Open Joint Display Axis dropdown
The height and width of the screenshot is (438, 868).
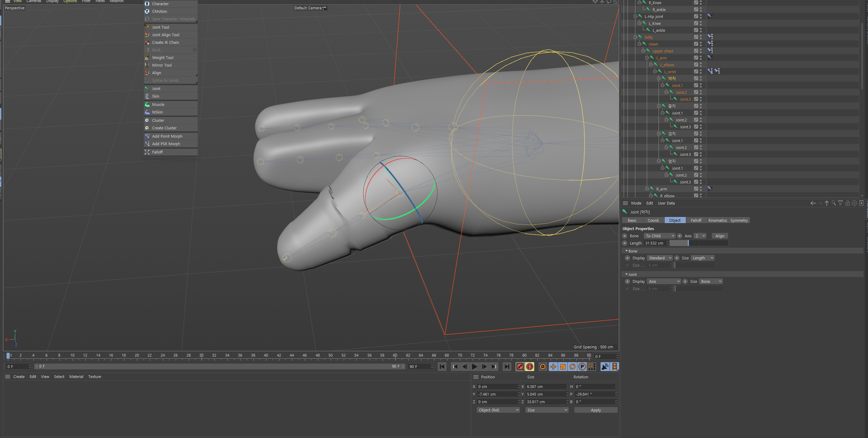(664, 281)
